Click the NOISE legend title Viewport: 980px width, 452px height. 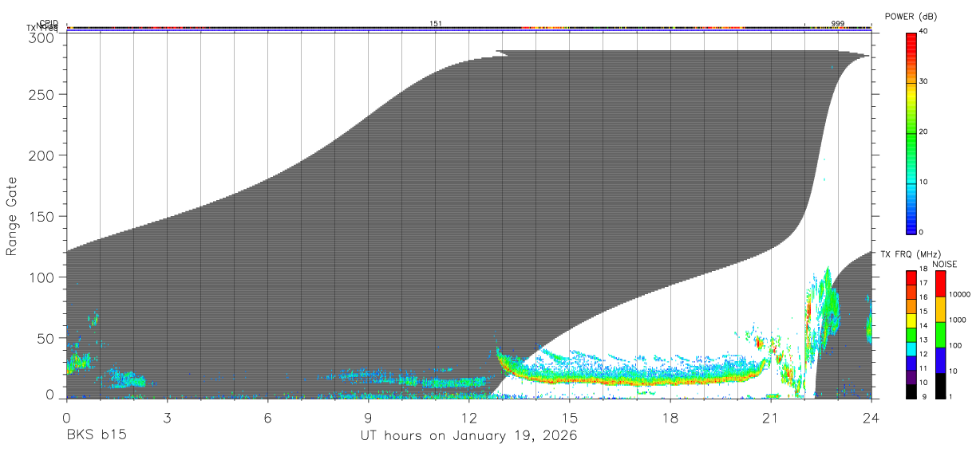[943, 264]
